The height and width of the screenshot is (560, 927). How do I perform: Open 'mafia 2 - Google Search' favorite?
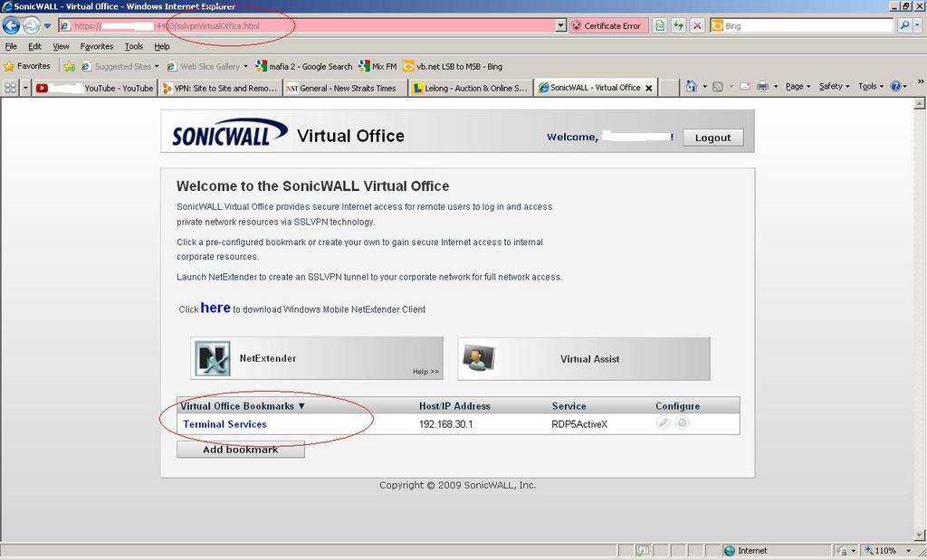coord(304,67)
